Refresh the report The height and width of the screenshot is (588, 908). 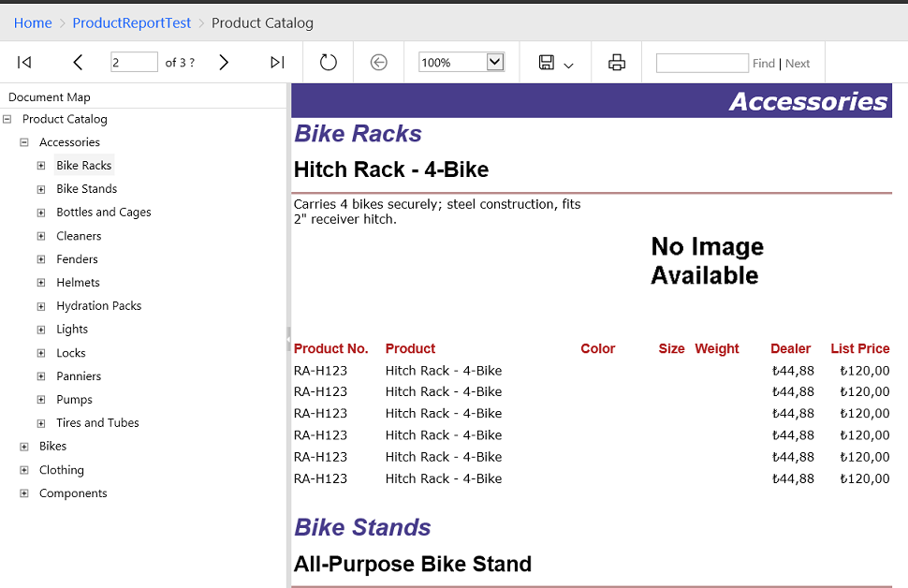point(328,63)
